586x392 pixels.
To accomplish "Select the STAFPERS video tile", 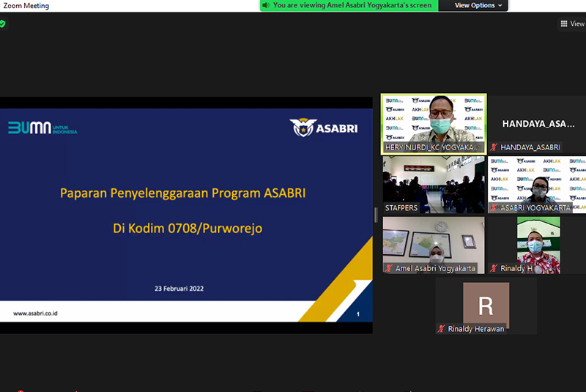I will (434, 185).
